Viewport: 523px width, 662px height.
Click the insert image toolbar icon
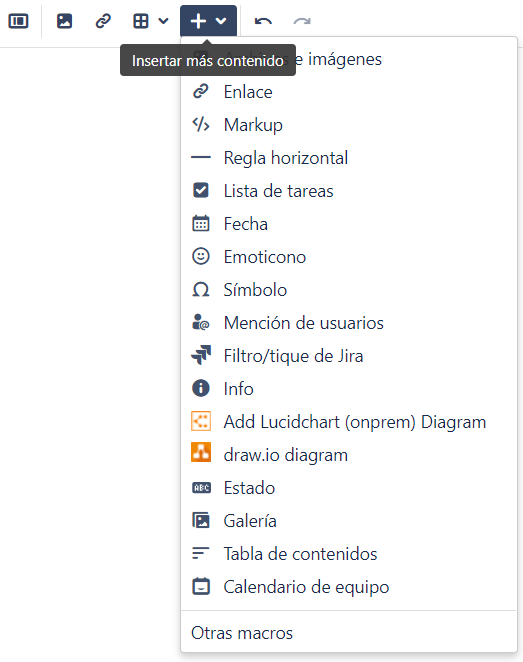(x=65, y=21)
